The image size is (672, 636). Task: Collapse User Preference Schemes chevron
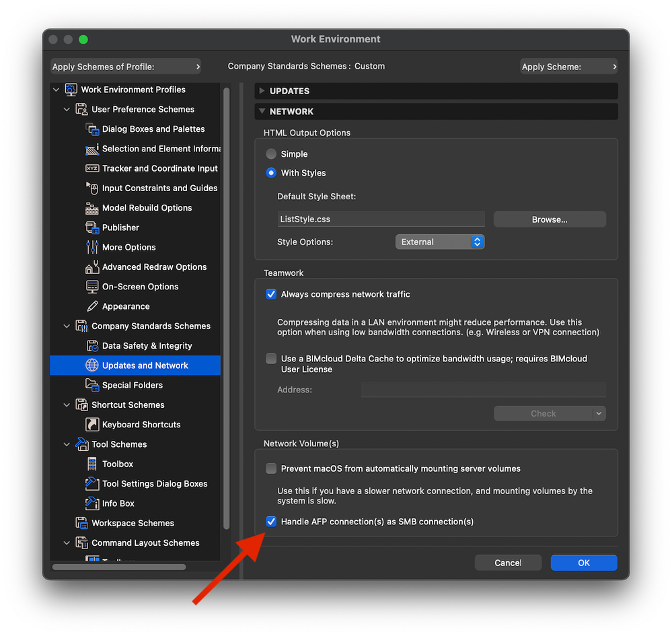[67, 109]
